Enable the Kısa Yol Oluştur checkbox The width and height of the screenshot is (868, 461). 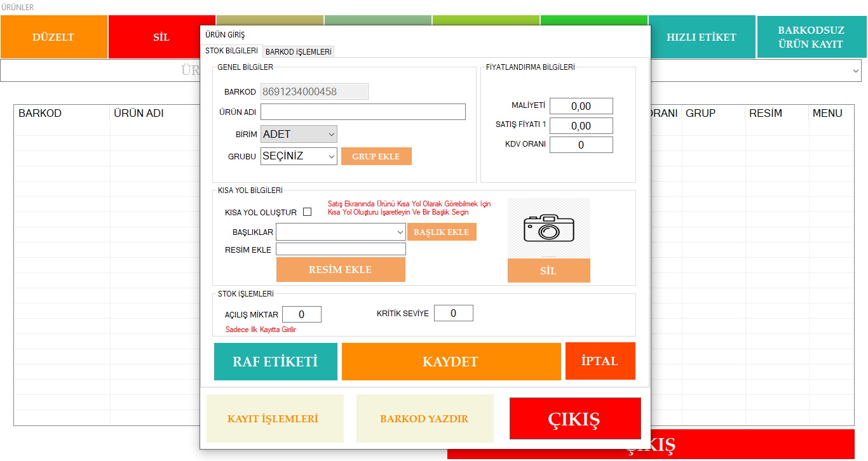point(308,212)
